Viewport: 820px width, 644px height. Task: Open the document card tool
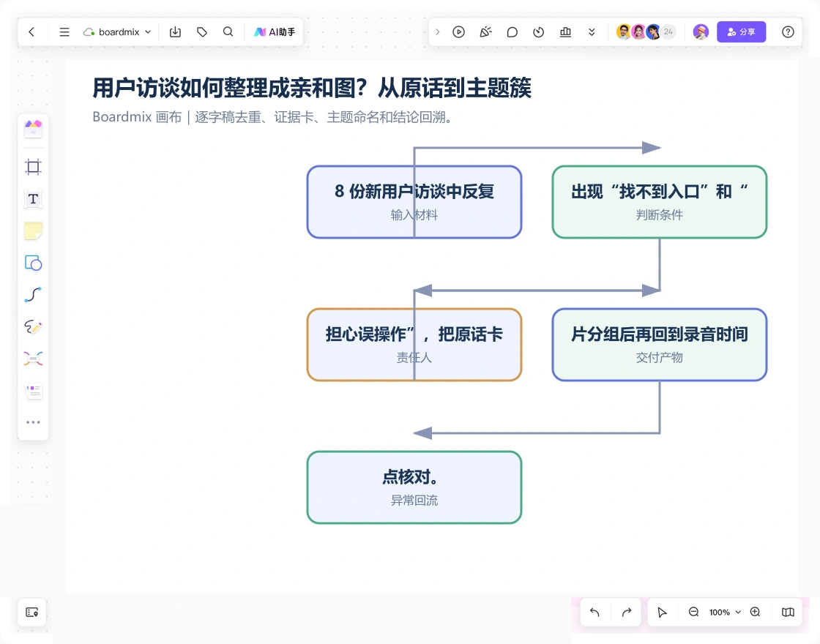coord(33,391)
